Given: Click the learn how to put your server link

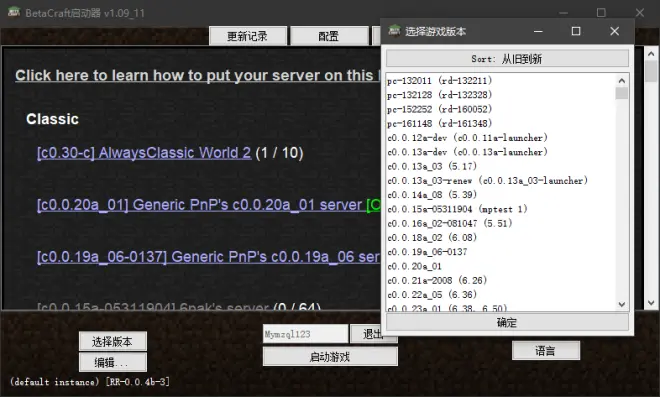Looking at the screenshot, I should [x=198, y=75].
